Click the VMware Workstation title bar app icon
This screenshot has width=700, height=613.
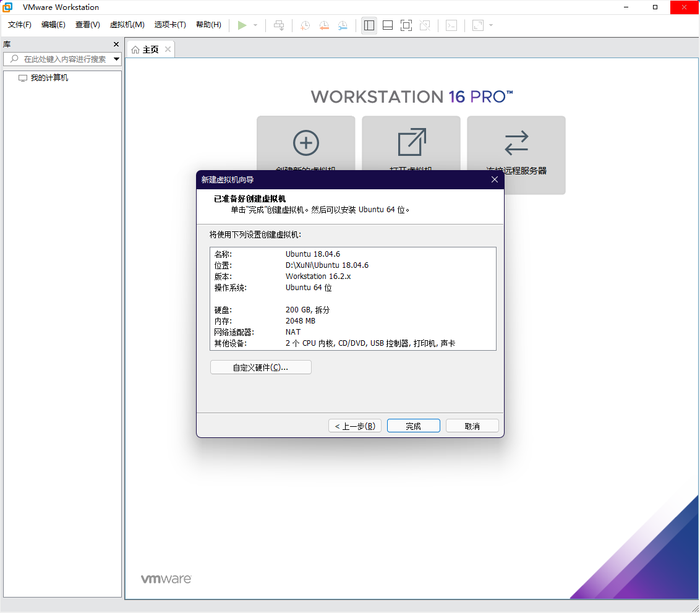click(x=7, y=7)
